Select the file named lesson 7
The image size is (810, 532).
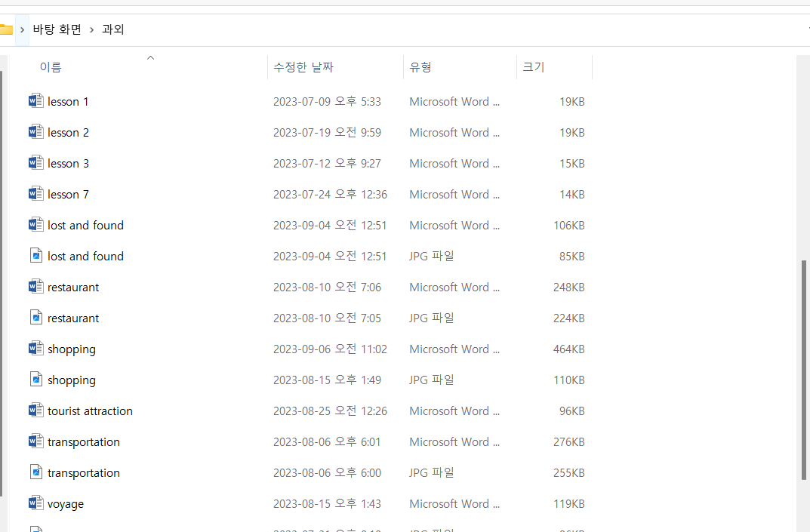coord(68,195)
